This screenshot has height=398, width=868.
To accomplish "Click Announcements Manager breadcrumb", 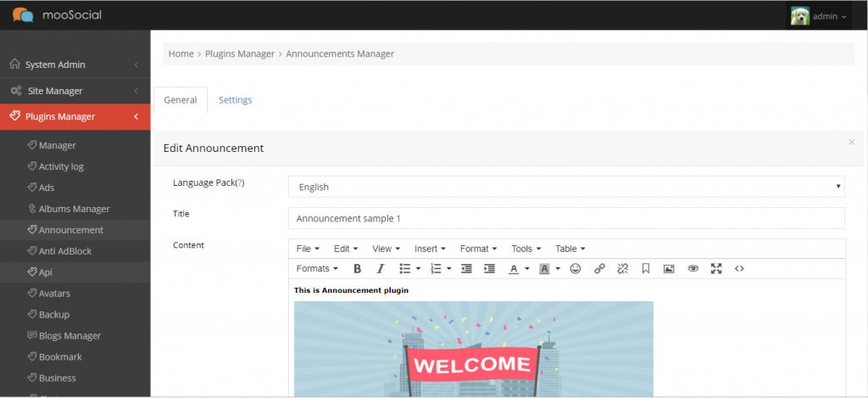I will point(340,53).
